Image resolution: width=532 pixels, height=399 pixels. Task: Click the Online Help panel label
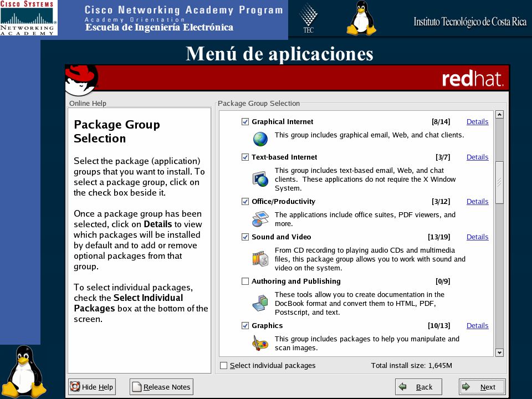(x=88, y=103)
